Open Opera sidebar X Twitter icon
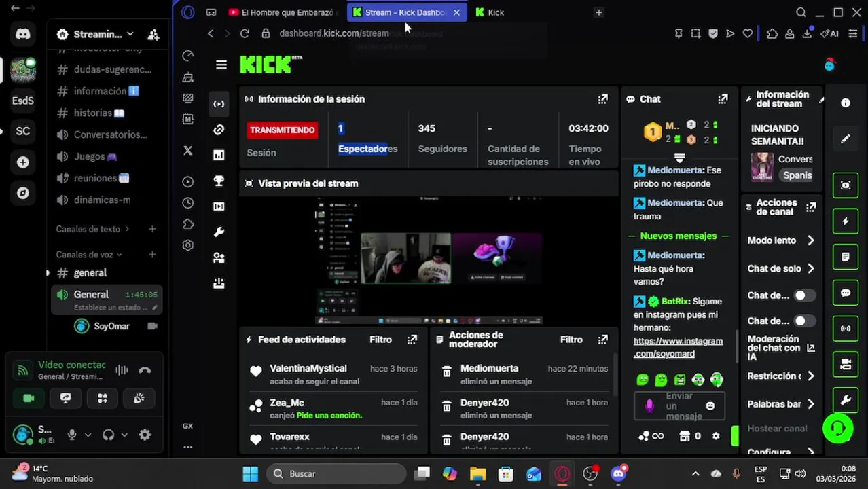 click(188, 151)
